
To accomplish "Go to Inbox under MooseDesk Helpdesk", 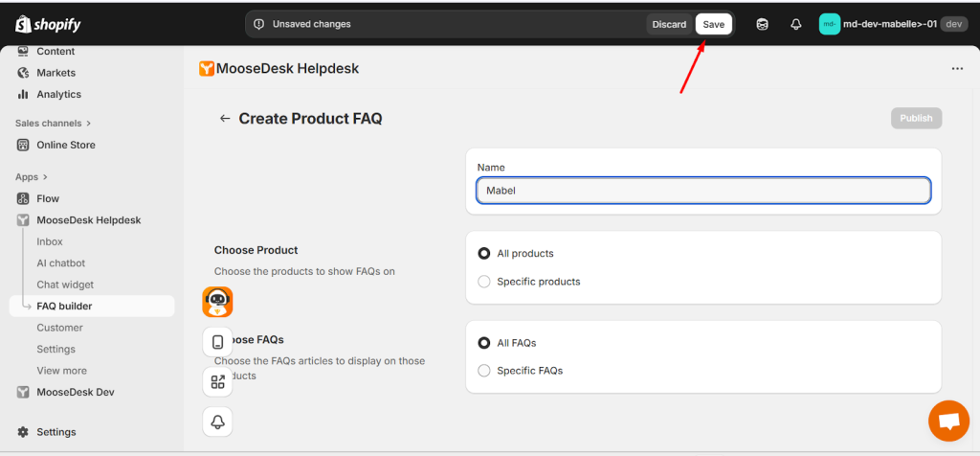I will click(x=50, y=241).
